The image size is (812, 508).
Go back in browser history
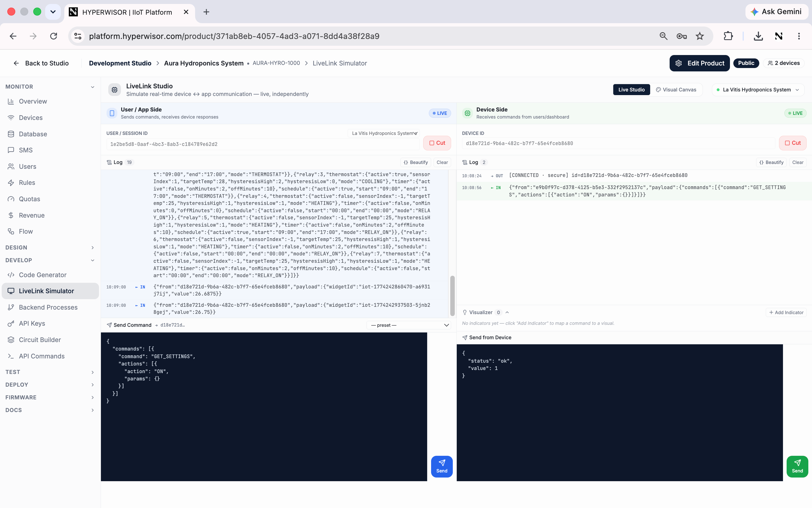[x=13, y=36]
